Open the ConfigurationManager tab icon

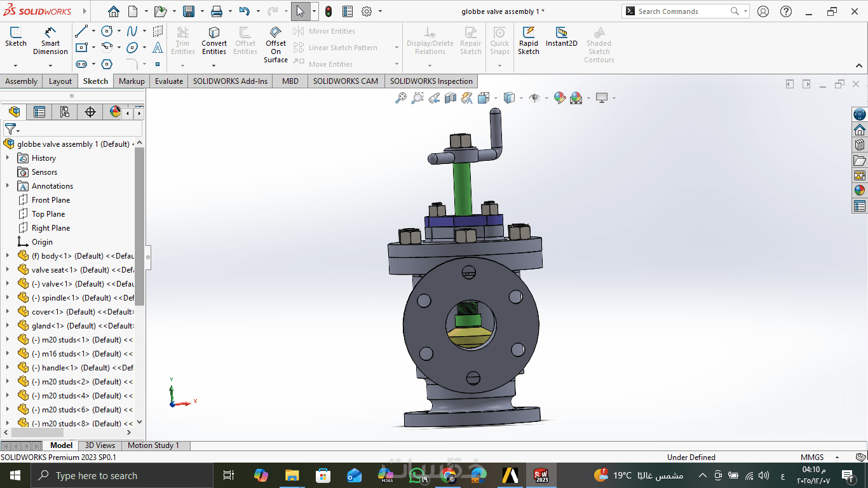[x=64, y=112]
